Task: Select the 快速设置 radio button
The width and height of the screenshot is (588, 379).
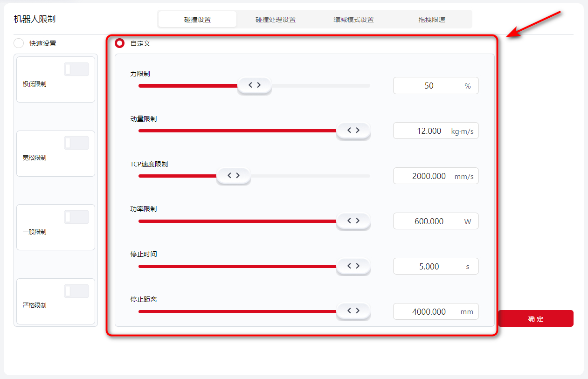Action: click(x=19, y=43)
